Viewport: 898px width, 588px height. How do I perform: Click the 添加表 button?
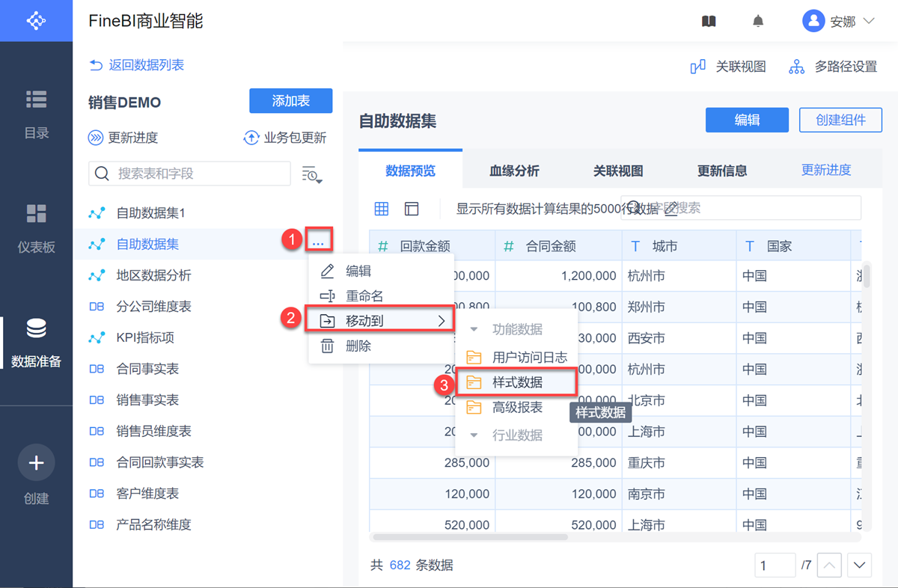[290, 101]
